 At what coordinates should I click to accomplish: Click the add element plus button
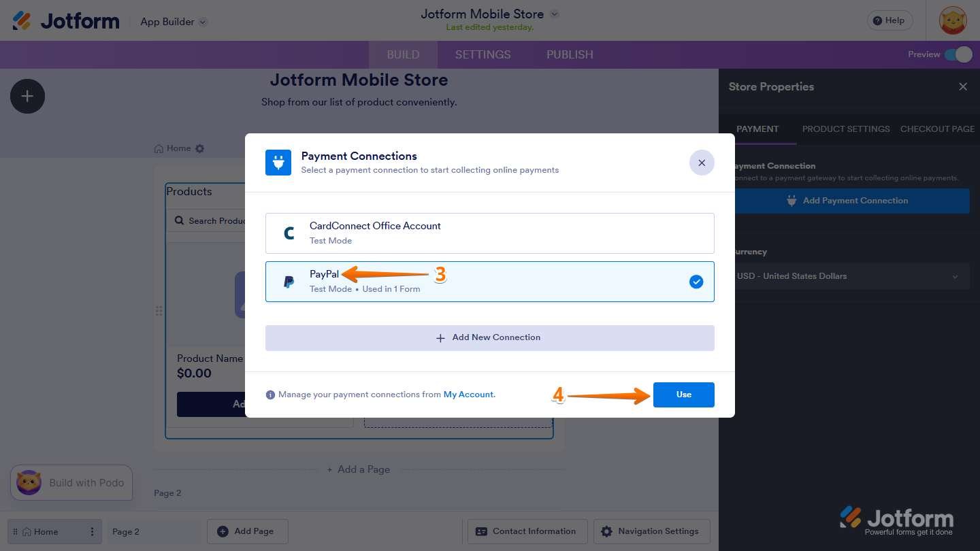coord(27,96)
